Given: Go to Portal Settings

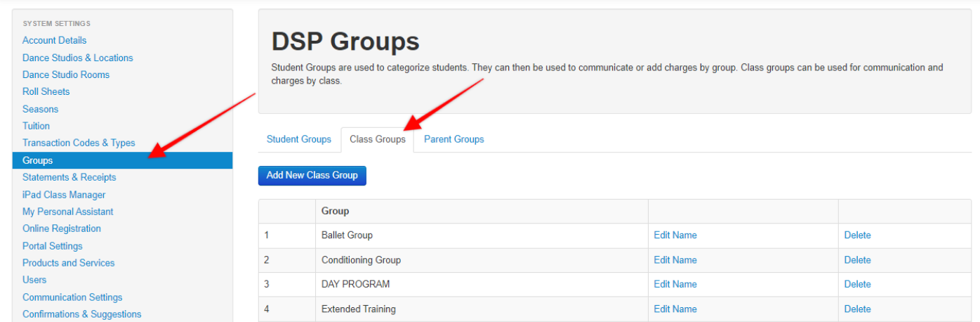Looking at the screenshot, I should click(53, 246).
